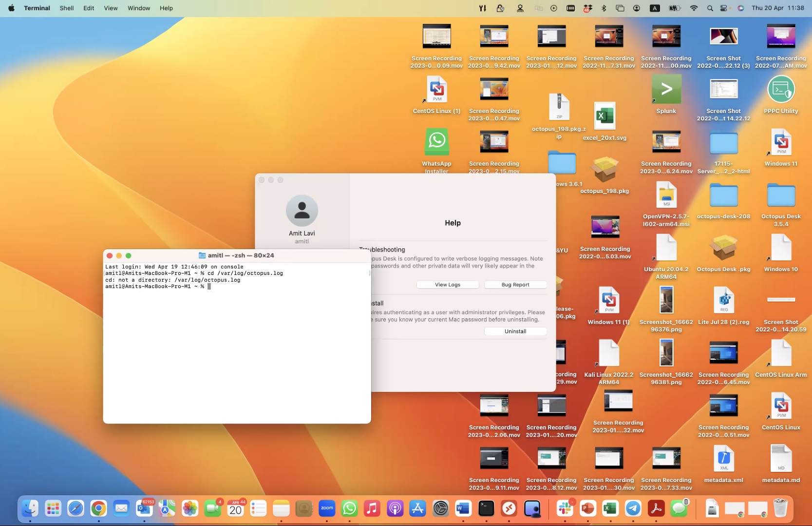The width and height of the screenshot is (812, 526).
Task: Select the PPPC Utility desktop icon
Action: pos(781,90)
